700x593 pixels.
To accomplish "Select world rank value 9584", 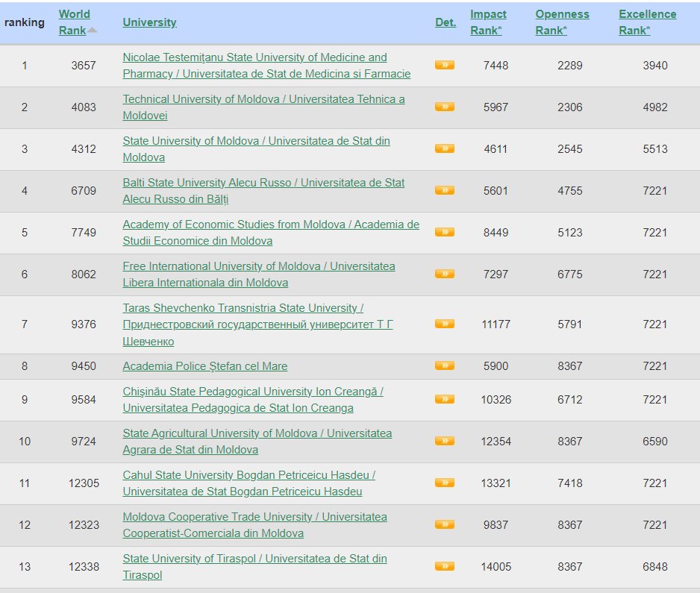I will (84, 399).
